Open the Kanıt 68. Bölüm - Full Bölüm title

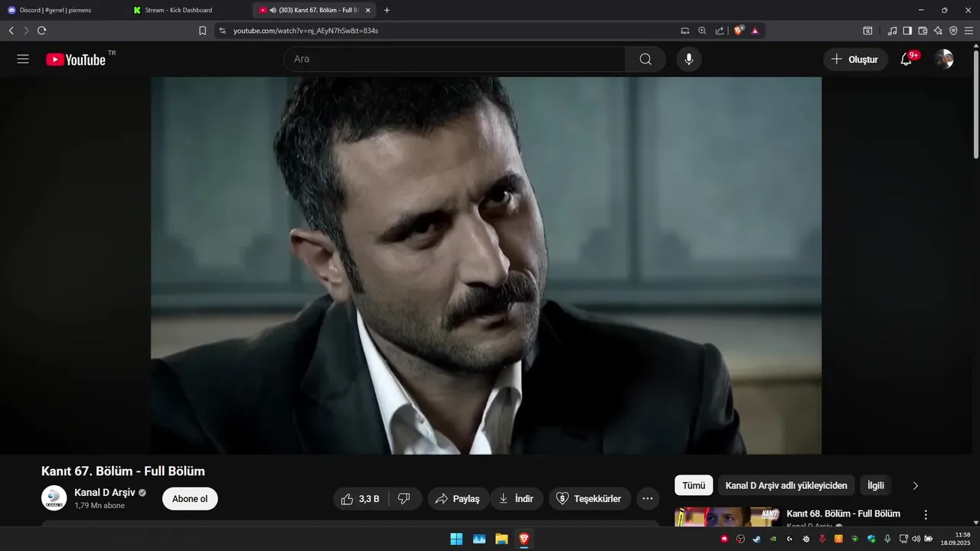(x=844, y=514)
